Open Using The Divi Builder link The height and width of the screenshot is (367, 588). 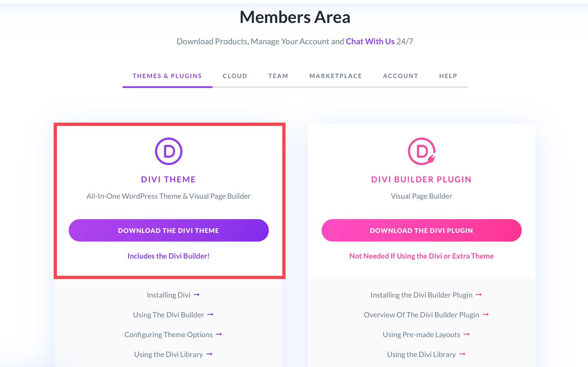[x=173, y=315]
